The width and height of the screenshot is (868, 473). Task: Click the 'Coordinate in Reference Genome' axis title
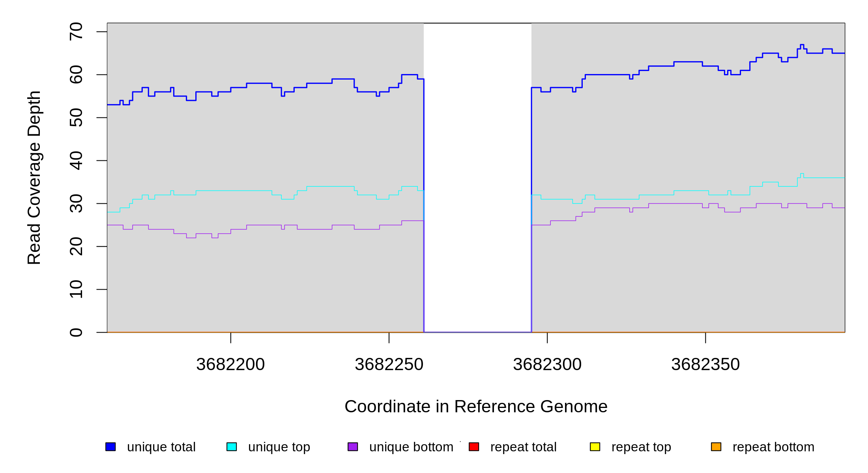(x=476, y=406)
